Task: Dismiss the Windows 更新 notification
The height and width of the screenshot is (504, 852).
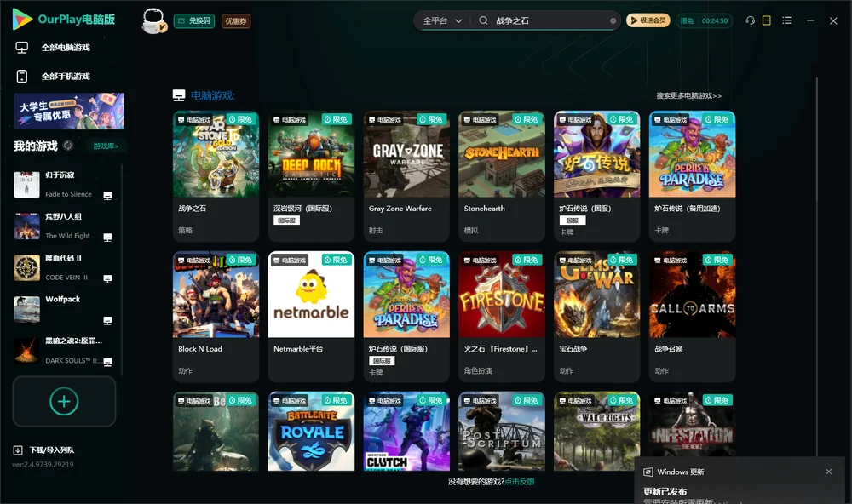Action: click(829, 472)
